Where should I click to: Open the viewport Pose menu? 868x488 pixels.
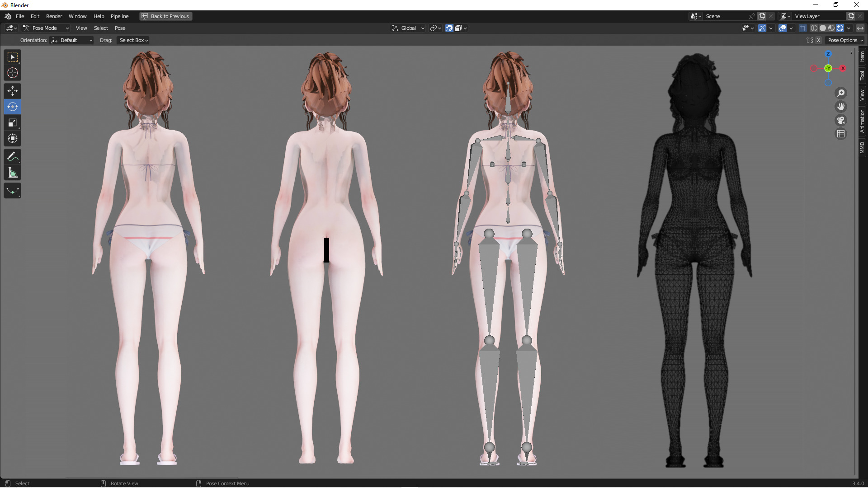tap(120, 28)
